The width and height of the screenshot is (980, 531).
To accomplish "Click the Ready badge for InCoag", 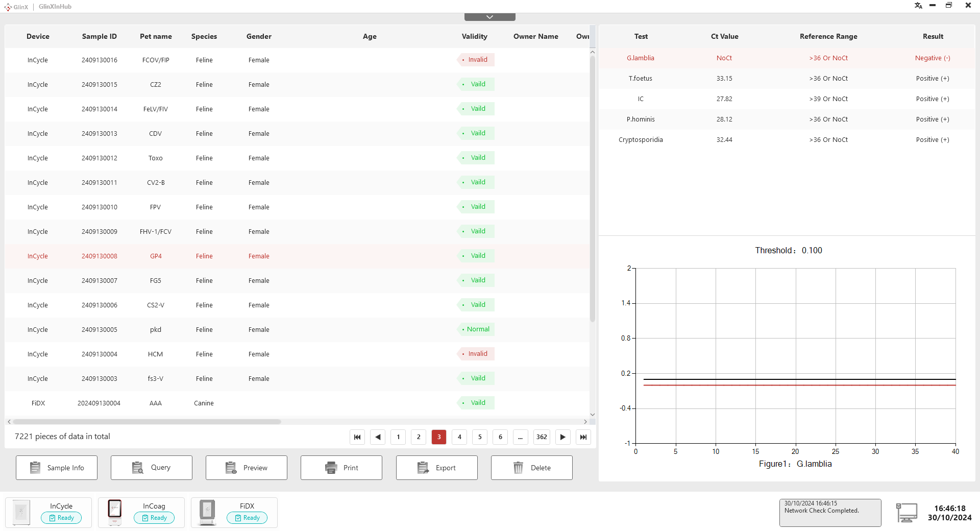I will (x=154, y=517).
